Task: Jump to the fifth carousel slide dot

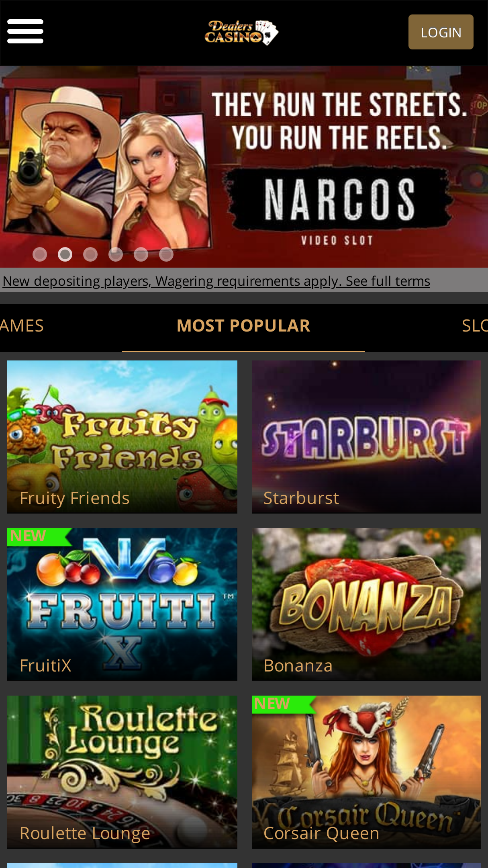Action: point(141,254)
